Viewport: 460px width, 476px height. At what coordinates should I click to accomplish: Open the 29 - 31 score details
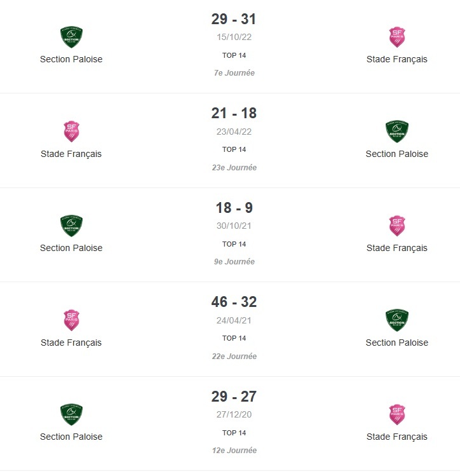[234, 19]
